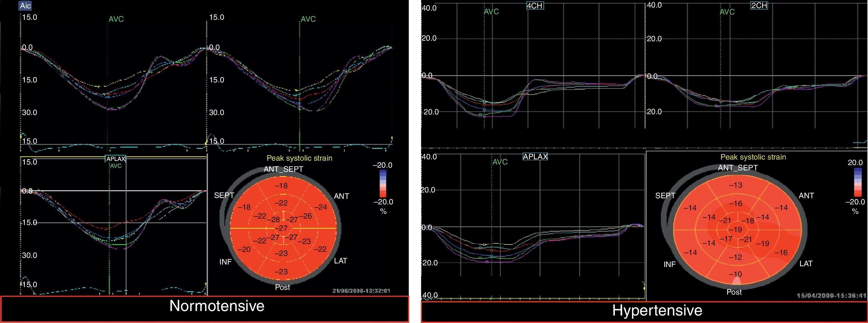The width and height of the screenshot is (868, 323).
Task: Click the normotensive strain color scale bar
Action: pyautogui.click(x=382, y=183)
